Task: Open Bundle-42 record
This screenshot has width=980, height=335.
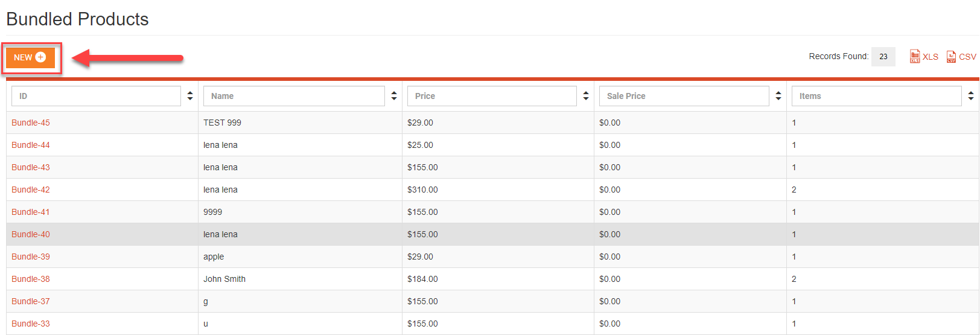Action: pyautogui.click(x=31, y=190)
